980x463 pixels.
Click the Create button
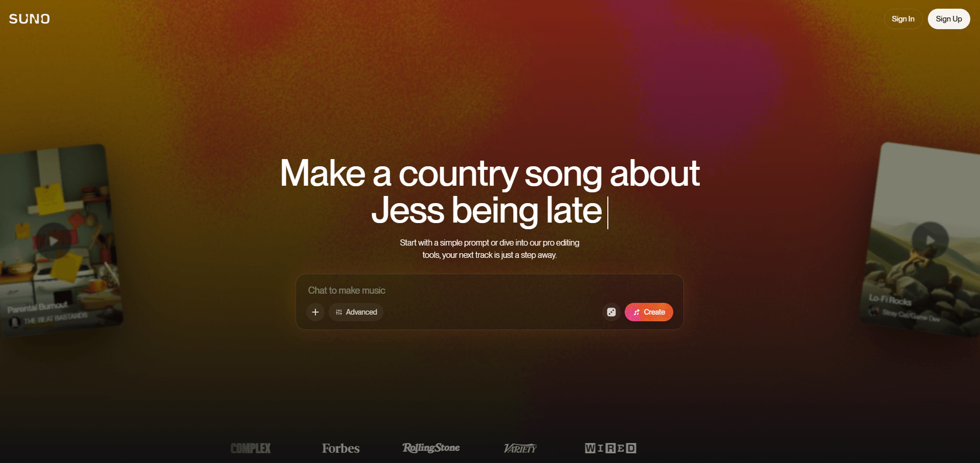click(649, 312)
